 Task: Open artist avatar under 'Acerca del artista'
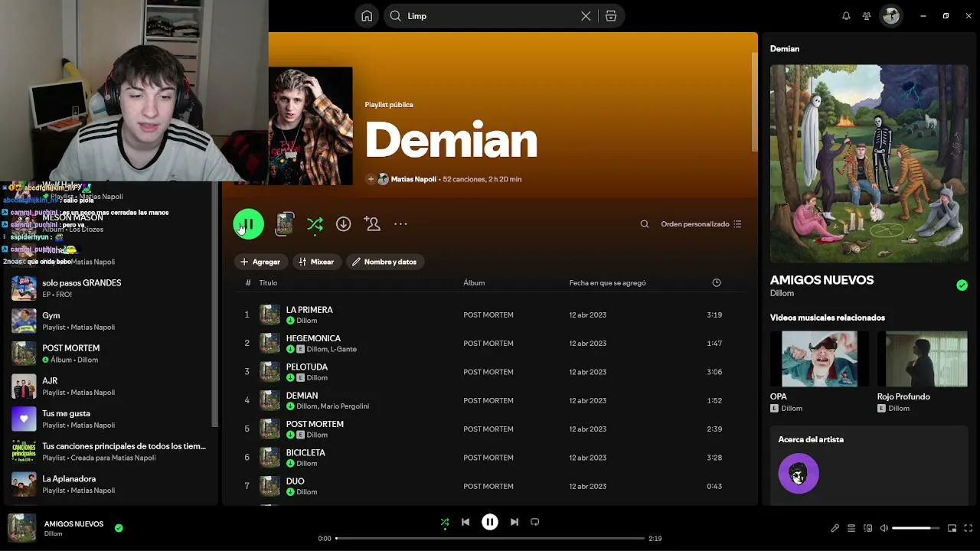coord(799,474)
